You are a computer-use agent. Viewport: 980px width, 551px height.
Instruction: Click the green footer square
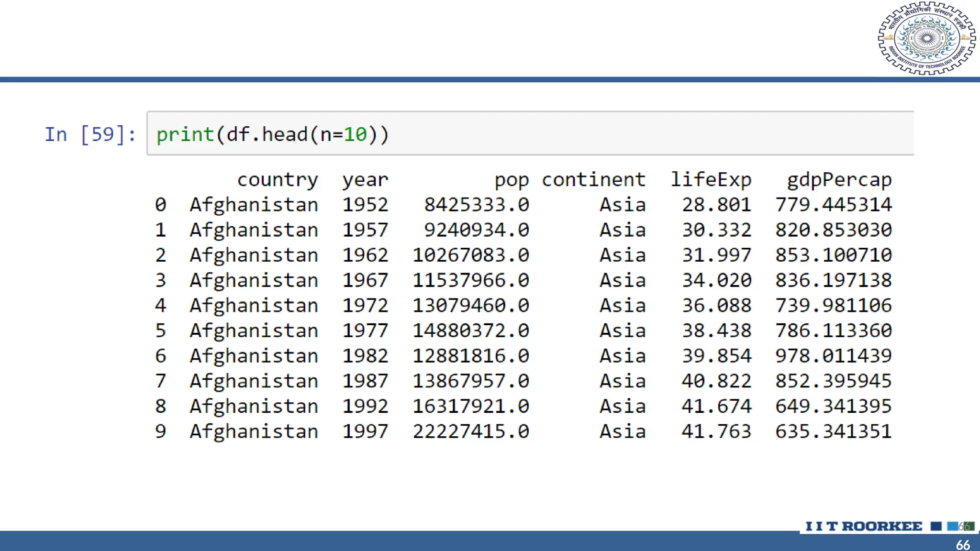969,526
